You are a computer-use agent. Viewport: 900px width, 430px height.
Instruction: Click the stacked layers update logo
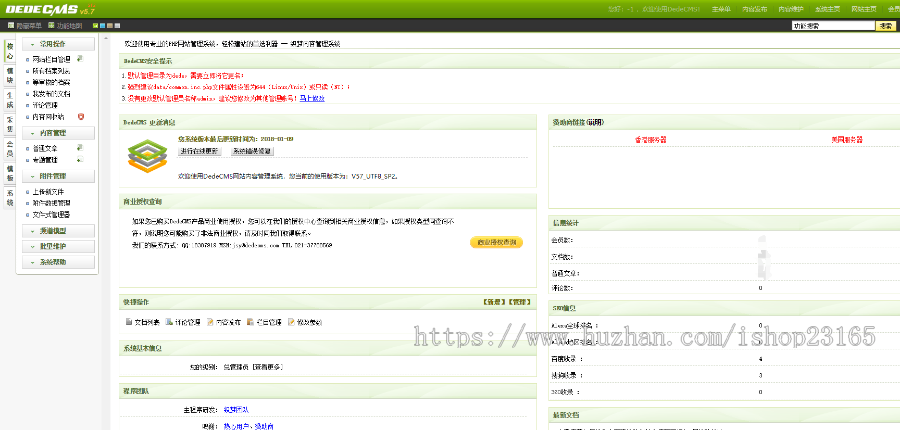(x=147, y=156)
